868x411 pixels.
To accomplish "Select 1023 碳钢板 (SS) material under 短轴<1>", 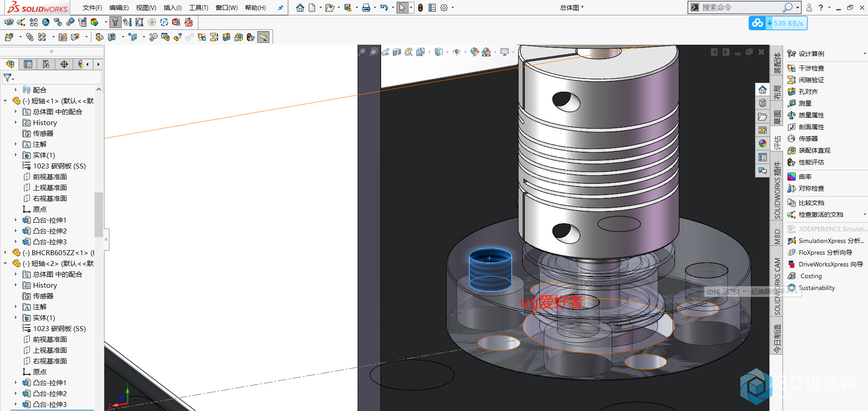I will (x=54, y=166).
